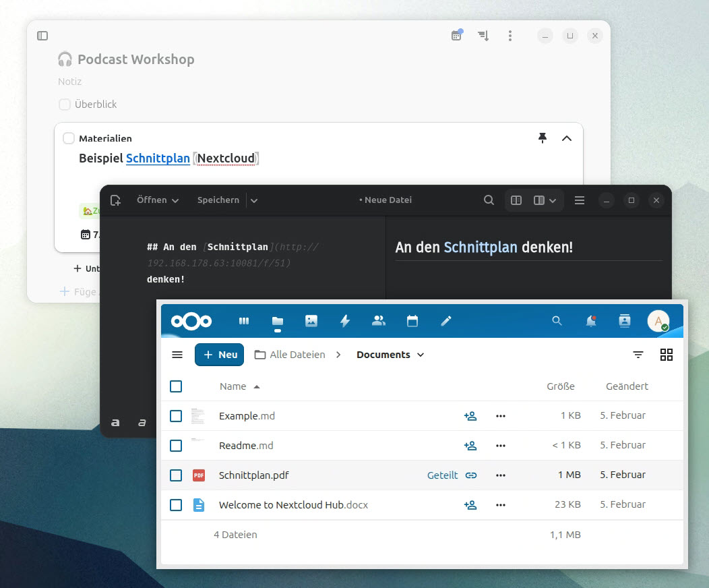Open the Welcome to Nextcloud Hub.docx file

coord(293,505)
